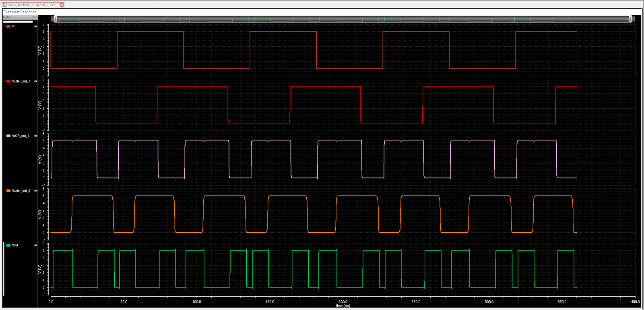This screenshot has height=310, width=644.
Task: Click the 400.0 time axis tick label
Action: coord(635,302)
